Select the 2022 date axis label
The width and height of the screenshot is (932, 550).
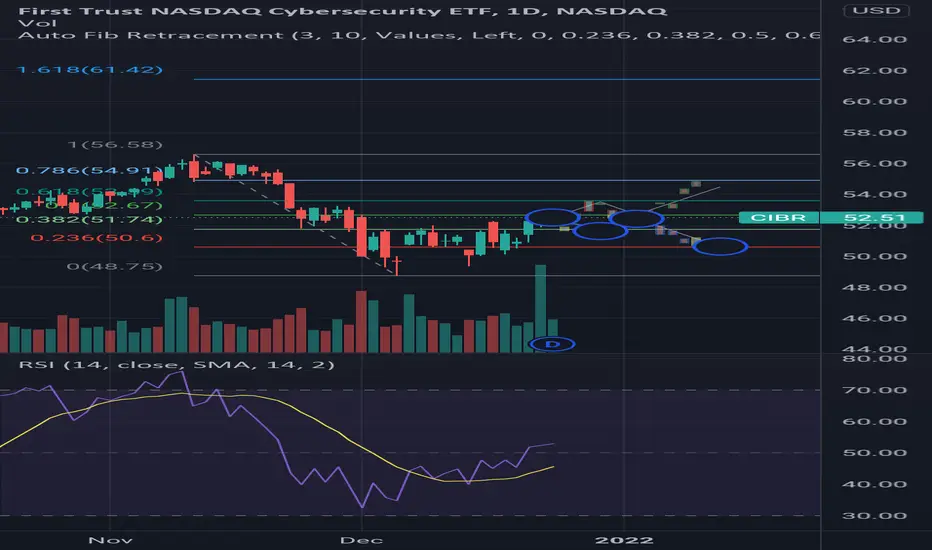624,540
